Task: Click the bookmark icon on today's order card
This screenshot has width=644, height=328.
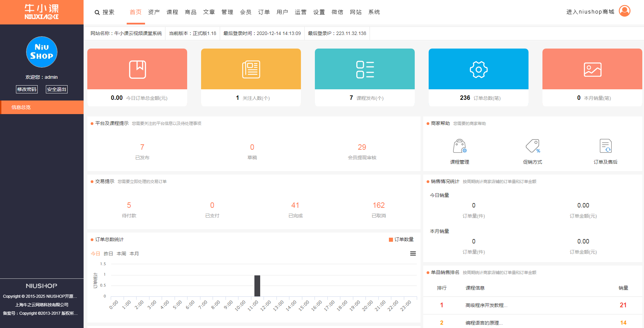Action: pyautogui.click(x=137, y=70)
